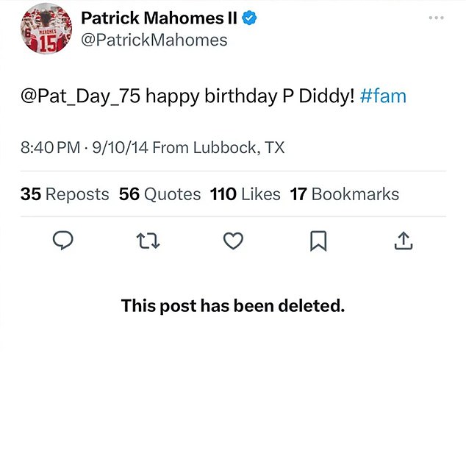The image size is (466, 476).
Task: Open the three-dot more options menu
Action: click(x=437, y=18)
